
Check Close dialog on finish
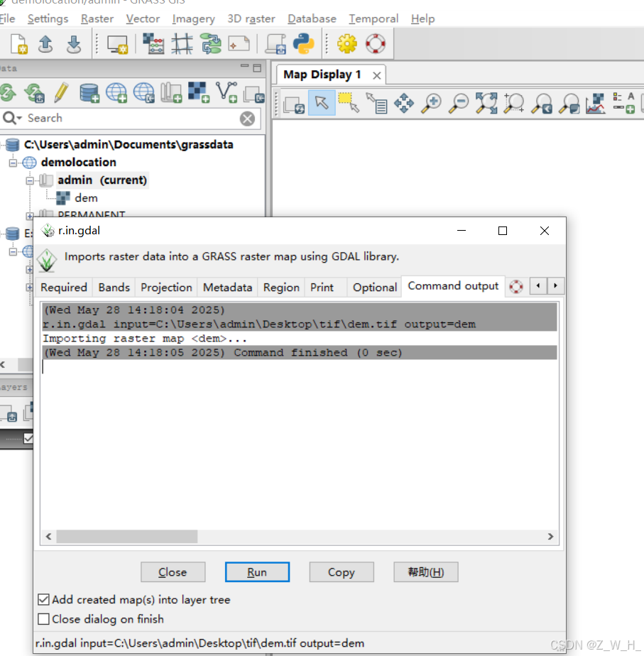pos(43,619)
